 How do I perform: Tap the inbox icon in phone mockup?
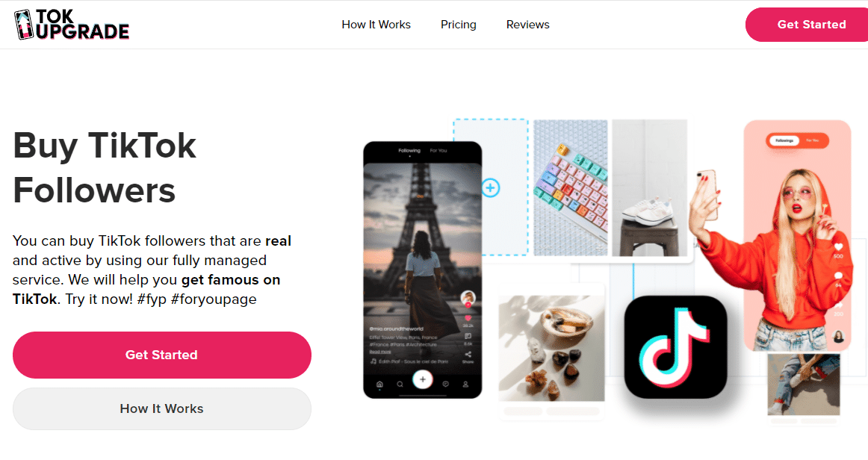[446, 384]
